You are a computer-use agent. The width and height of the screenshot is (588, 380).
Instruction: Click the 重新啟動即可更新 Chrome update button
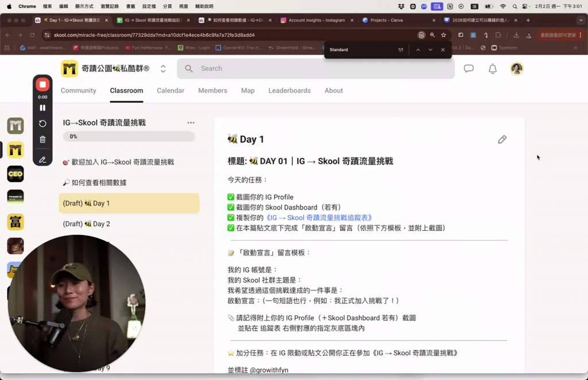[x=558, y=35]
